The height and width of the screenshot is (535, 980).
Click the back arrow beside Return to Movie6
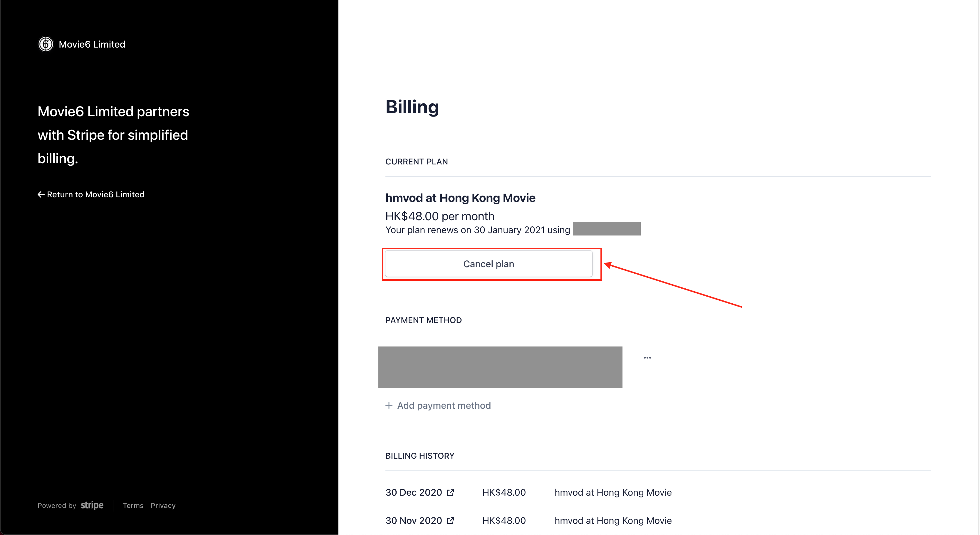pyautogui.click(x=41, y=195)
